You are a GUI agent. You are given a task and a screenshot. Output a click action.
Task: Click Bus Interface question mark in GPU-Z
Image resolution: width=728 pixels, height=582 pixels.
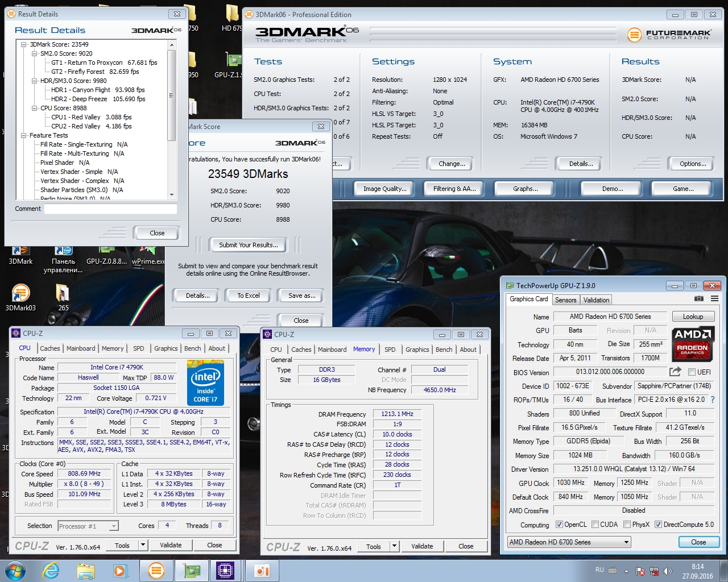[713, 400]
